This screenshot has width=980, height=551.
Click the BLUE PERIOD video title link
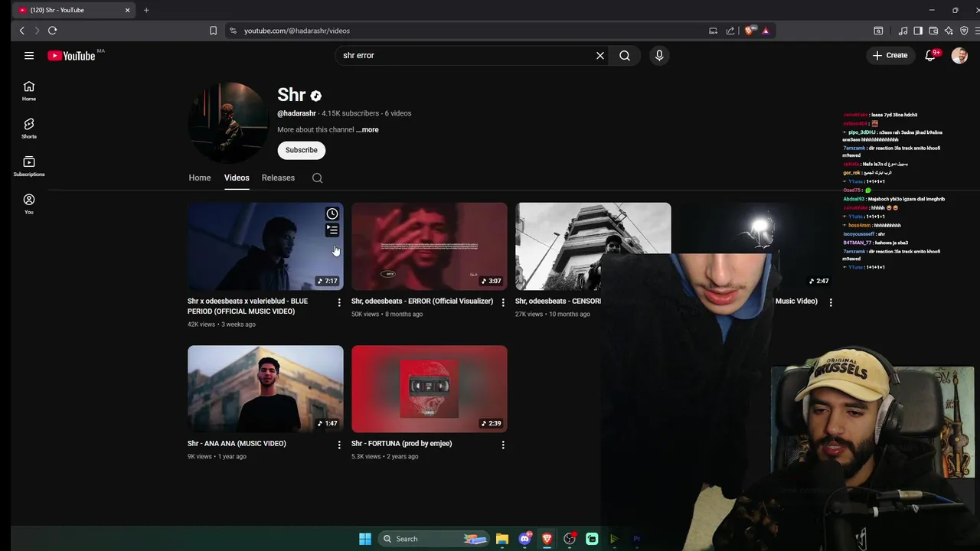pos(247,306)
